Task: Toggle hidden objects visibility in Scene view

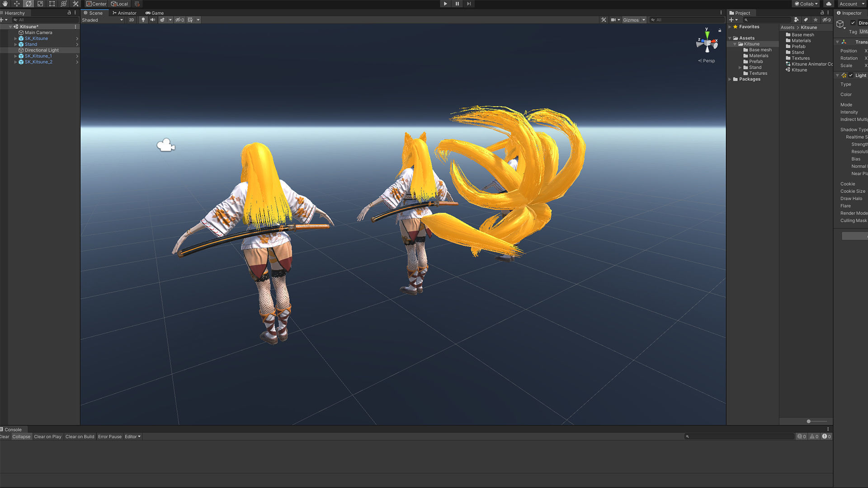Action: [179, 20]
